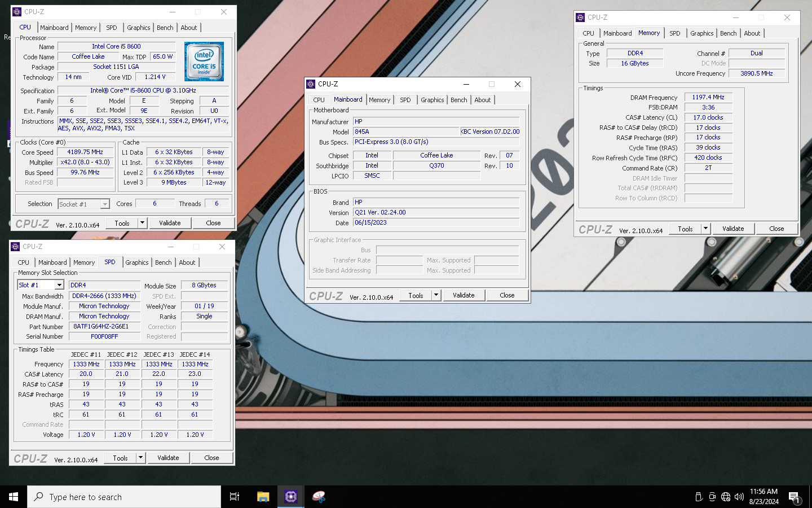
Task: Select Memory tab in SPD window
Action: 84,262
